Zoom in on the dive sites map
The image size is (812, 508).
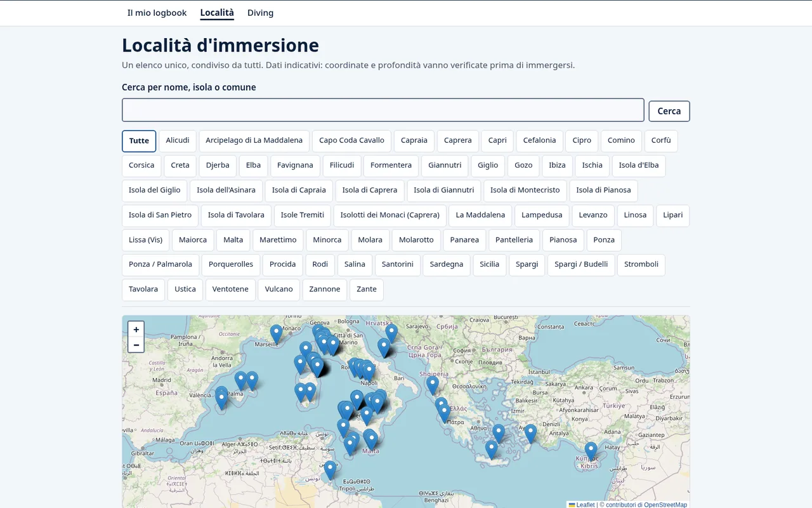pyautogui.click(x=136, y=330)
